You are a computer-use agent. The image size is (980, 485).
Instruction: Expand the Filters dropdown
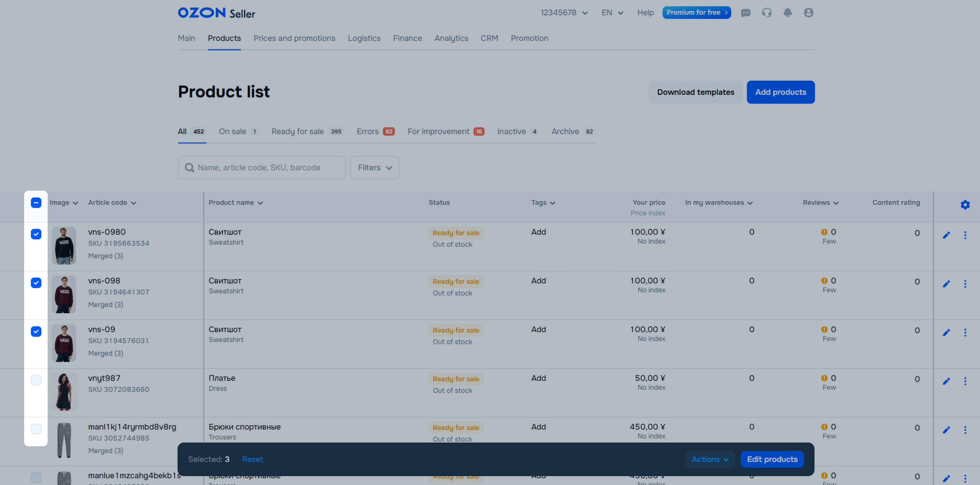pyautogui.click(x=374, y=167)
